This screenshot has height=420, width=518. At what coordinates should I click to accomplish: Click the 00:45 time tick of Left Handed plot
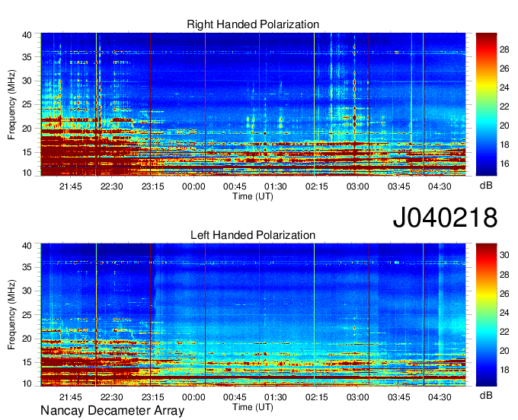click(x=235, y=397)
